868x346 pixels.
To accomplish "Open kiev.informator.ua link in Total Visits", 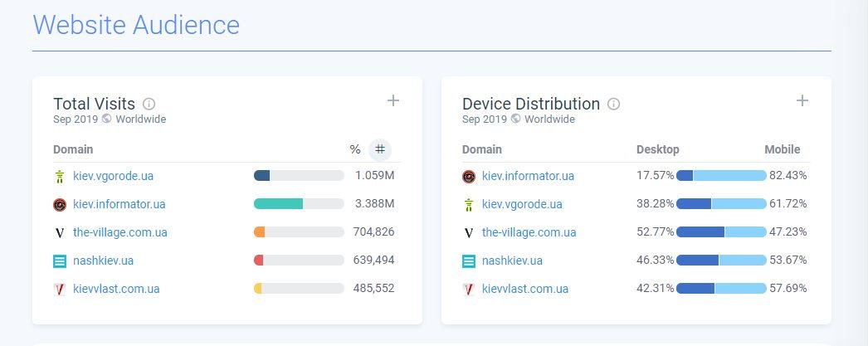I will (x=119, y=204).
